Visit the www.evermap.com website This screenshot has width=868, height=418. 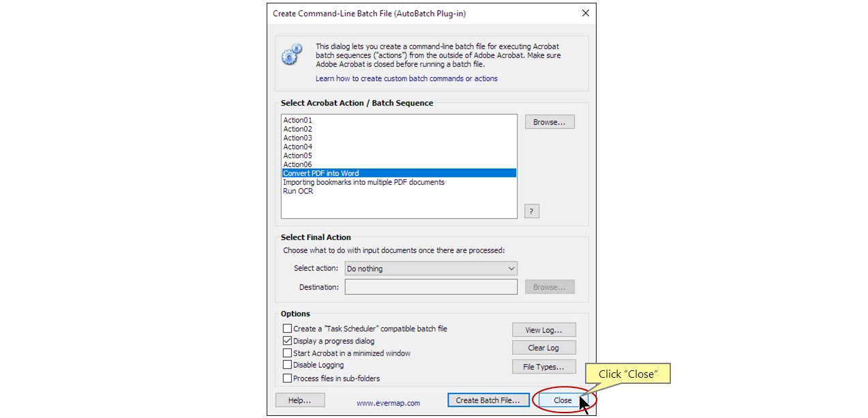click(x=387, y=403)
